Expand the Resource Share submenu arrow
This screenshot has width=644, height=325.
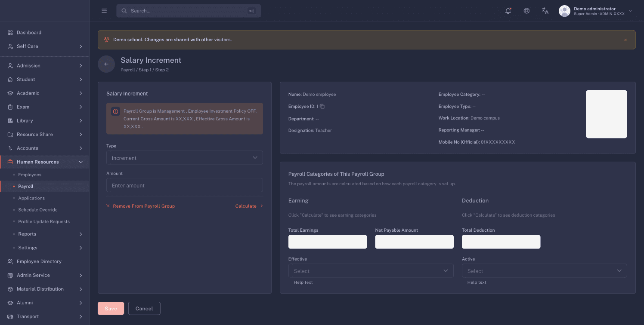[x=80, y=135]
